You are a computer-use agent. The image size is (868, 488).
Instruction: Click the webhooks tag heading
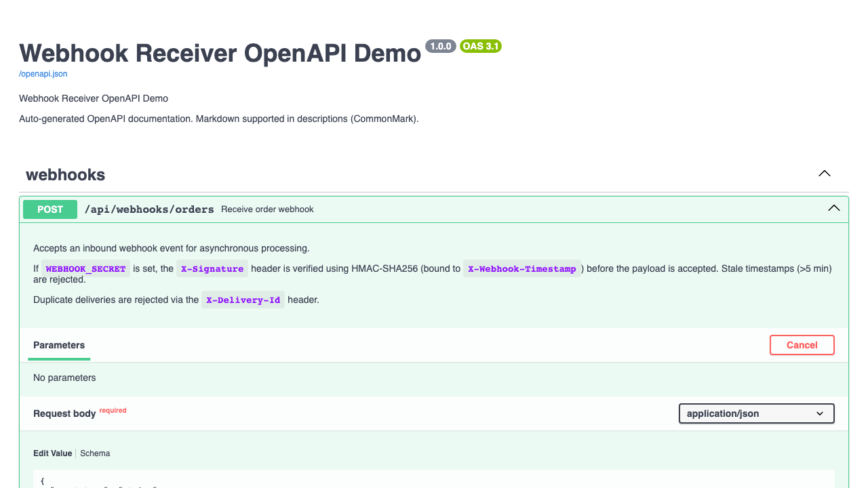click(x=65, y=175)
